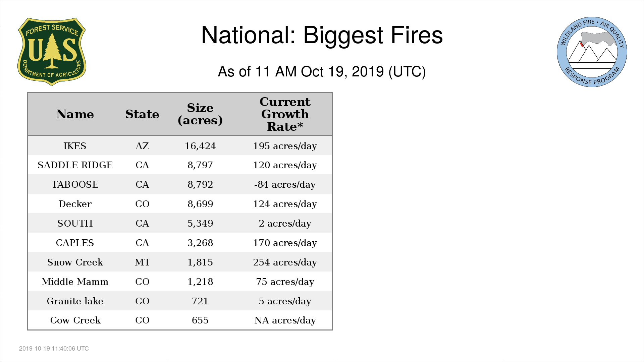Select the CAPLES growth rate 170 acres/day
This screenshot has width=644, height=362.
coord(285,243)
